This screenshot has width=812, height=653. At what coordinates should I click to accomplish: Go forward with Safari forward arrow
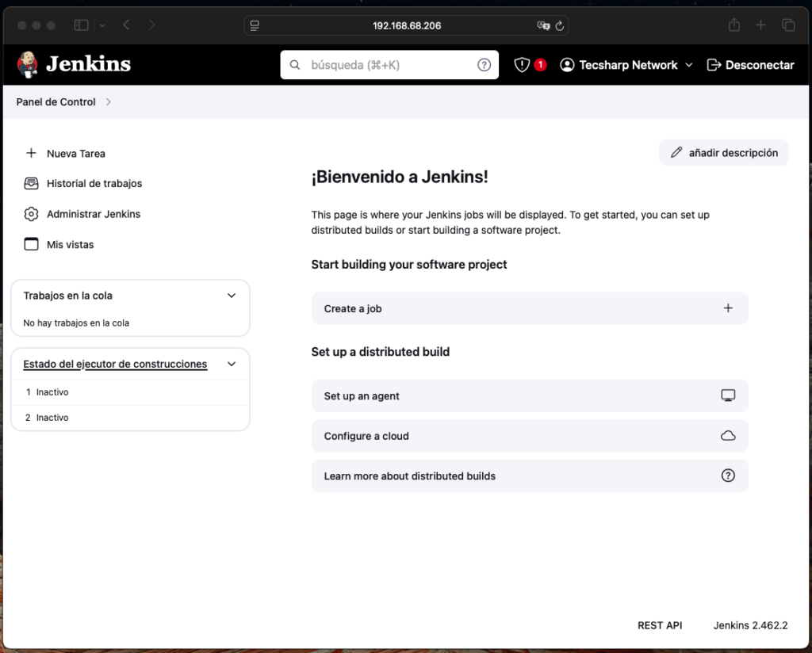click(x=151, y=25)
